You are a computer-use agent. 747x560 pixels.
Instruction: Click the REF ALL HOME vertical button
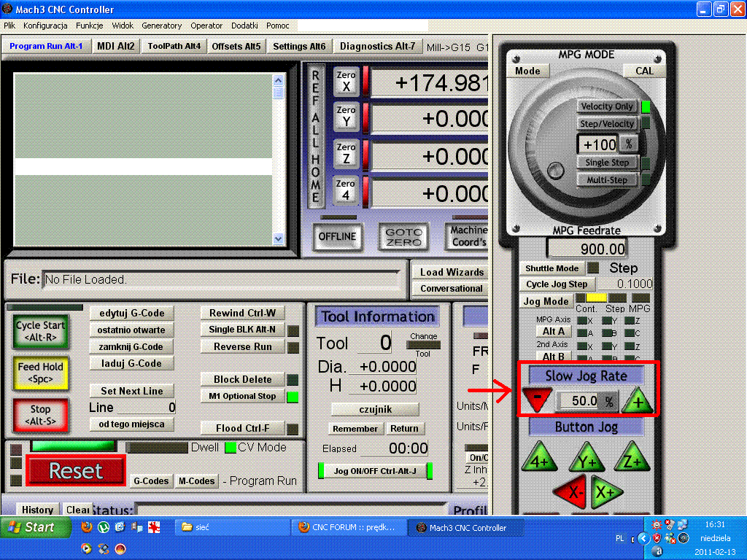point(315,136)
